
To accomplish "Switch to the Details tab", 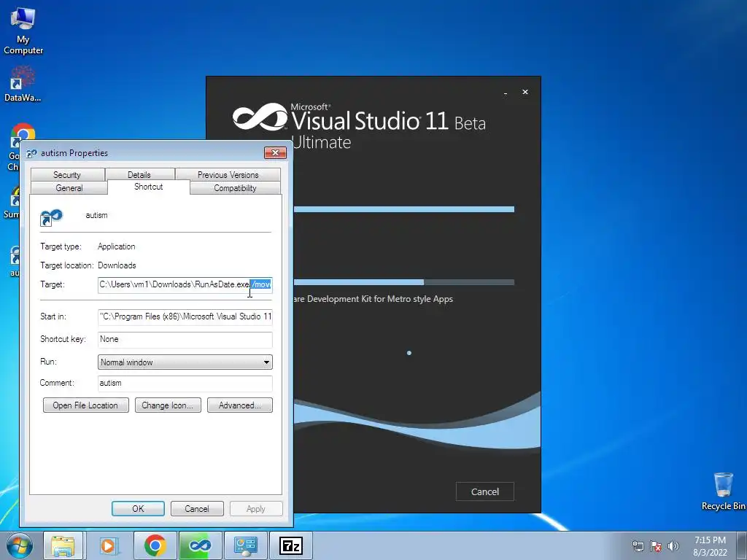I will pos(139,175).
